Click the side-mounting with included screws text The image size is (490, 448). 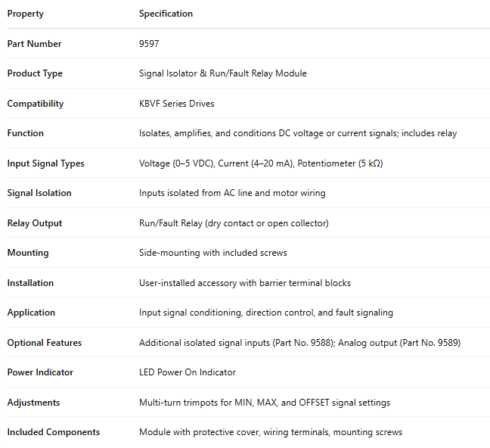pos(212,253)
